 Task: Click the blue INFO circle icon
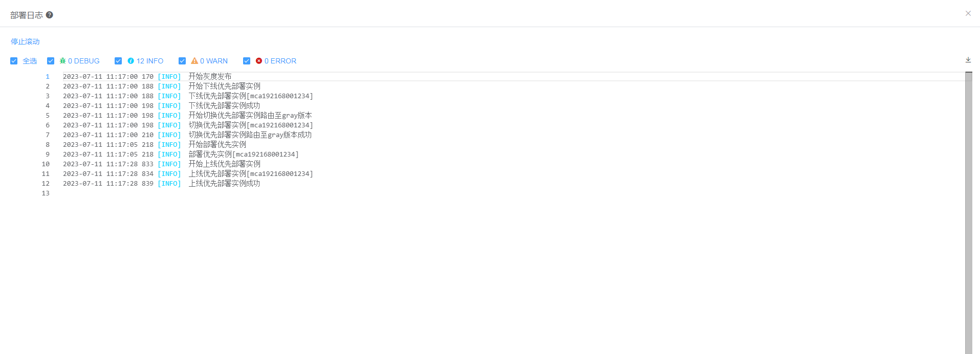click(x=131, y=61)
